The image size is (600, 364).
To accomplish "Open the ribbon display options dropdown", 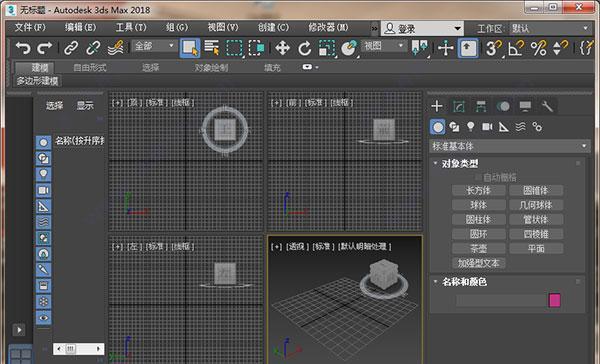I will (310, 67).
